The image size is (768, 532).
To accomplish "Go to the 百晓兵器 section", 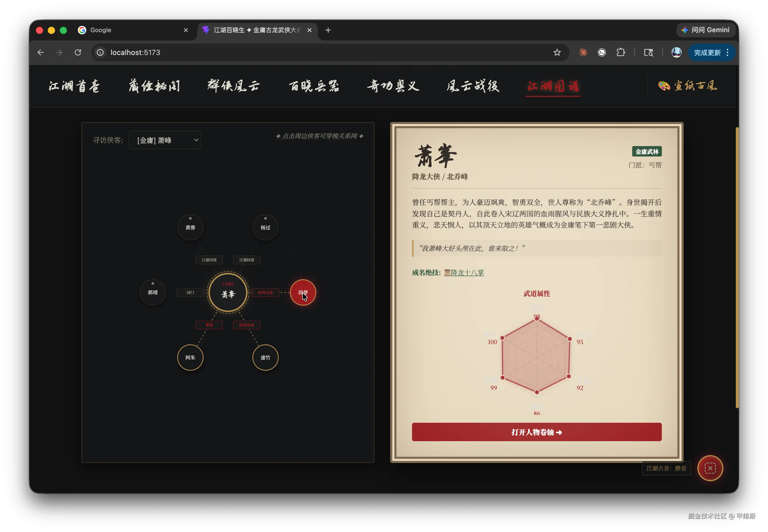I will (x=314, y=86).
